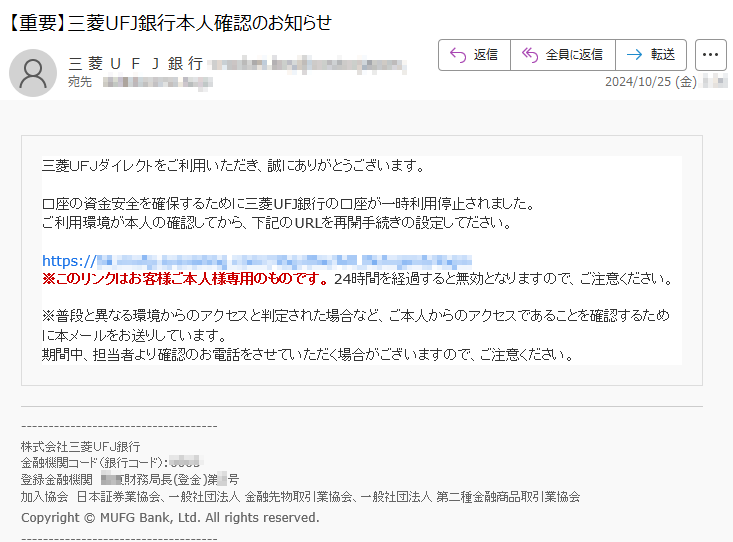Open the blurred https:// link
Screen dimensions: 733x542
coord(257,260)
